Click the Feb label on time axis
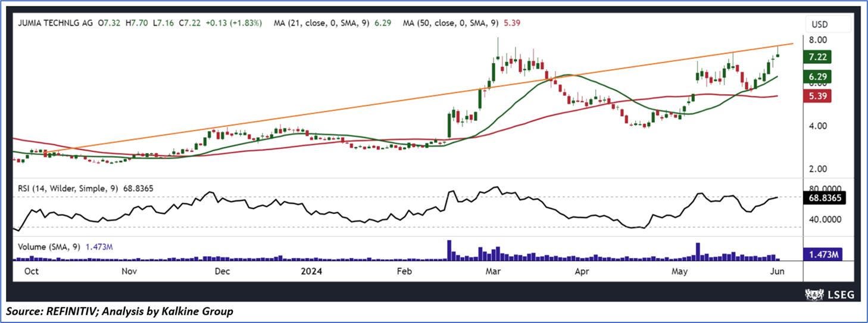This screenshot has width=868, height=323. [404, 271]
